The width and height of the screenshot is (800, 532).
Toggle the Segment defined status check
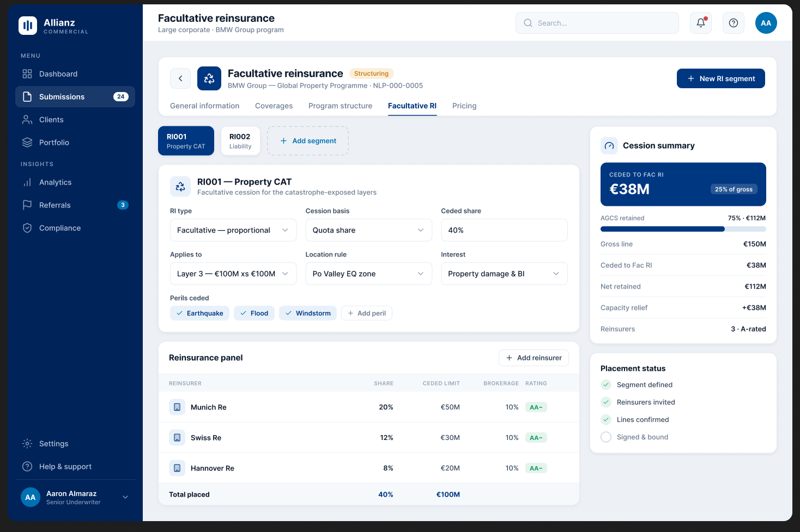click(606, 385)
